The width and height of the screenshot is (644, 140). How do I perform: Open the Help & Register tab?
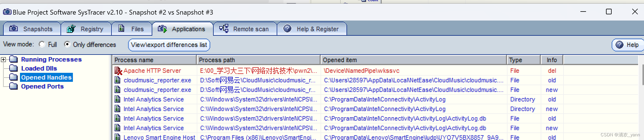point(312,29)
